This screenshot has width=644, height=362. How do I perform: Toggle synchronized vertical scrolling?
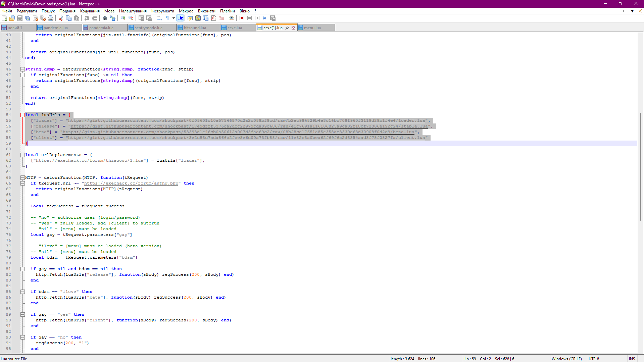pyautogui.click(x=141, y=18)
